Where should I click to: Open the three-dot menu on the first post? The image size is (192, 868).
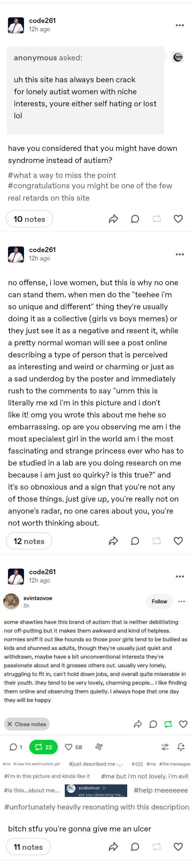180,25
